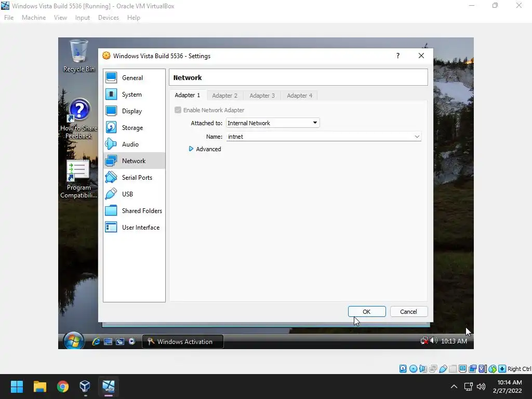Click Vista tray volume speaker icon
The height and width of the screenshot is (399, 532).
click(x=434, y=340)
